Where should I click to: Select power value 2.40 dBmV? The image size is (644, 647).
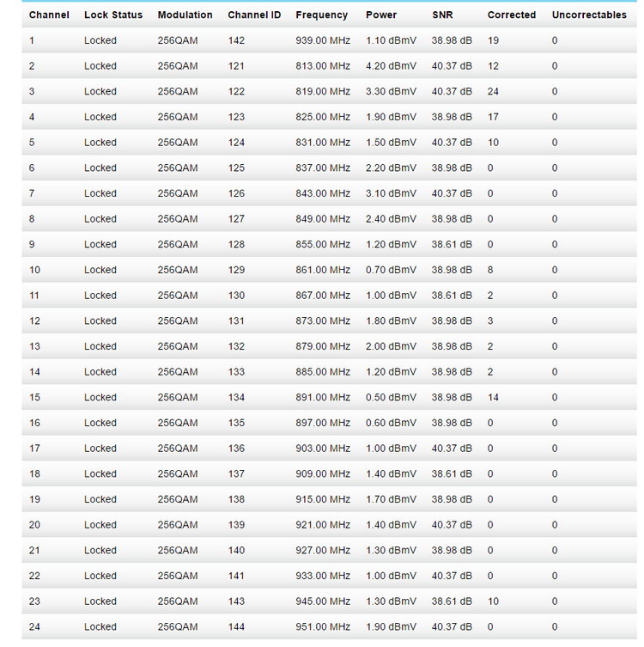391,219
